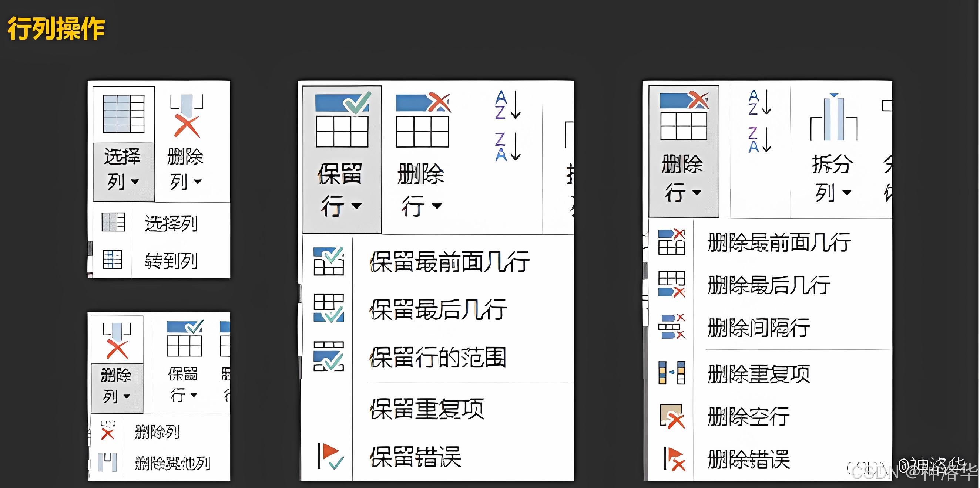Click the 删除行 icon in right panel
The height and width of the screenshot is (488, 980).
click(684, 116)
